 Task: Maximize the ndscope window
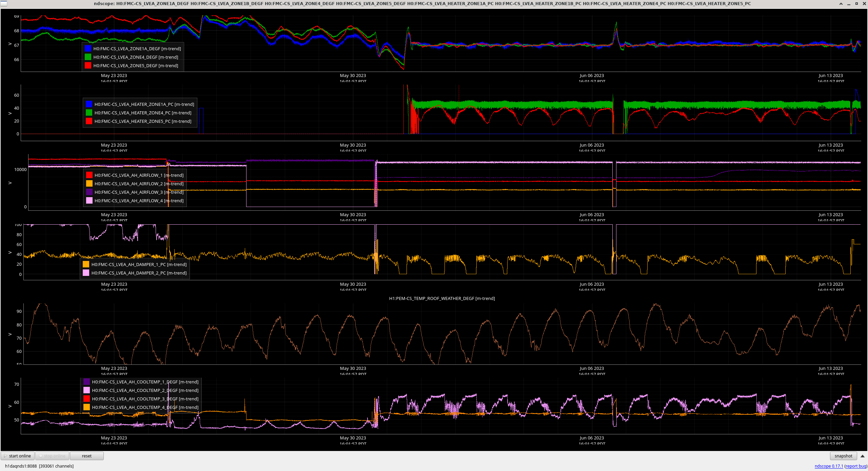856,3
